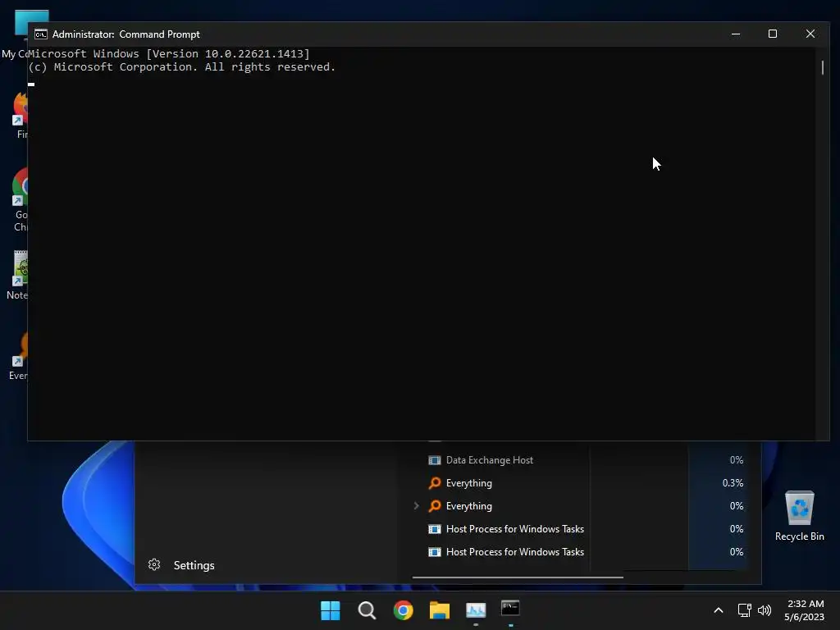Select the My Computer desktop icon
This screenshot has height=630, width=840.
(15, 34)
